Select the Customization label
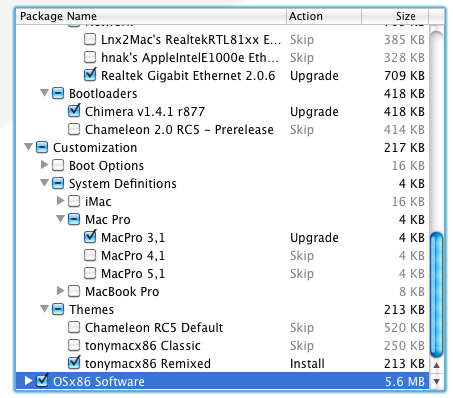This screenshot has width=453, height=398. pyautogui.click(x=95, y=148)
